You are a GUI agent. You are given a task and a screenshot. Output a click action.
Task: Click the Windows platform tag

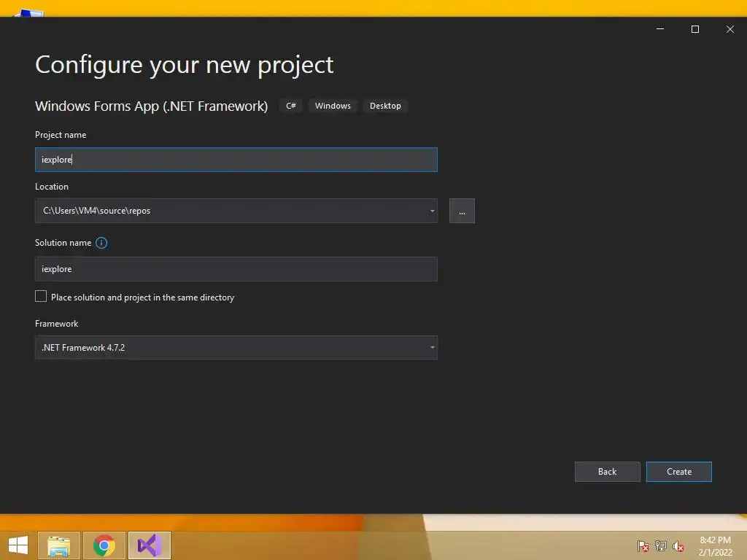pos(333,106)
